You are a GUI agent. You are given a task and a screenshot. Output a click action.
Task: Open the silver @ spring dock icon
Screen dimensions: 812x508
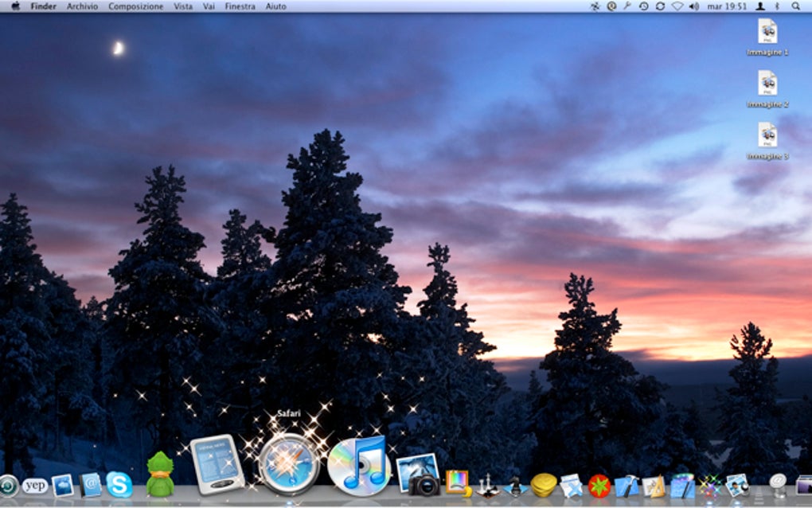click(778, 485)
